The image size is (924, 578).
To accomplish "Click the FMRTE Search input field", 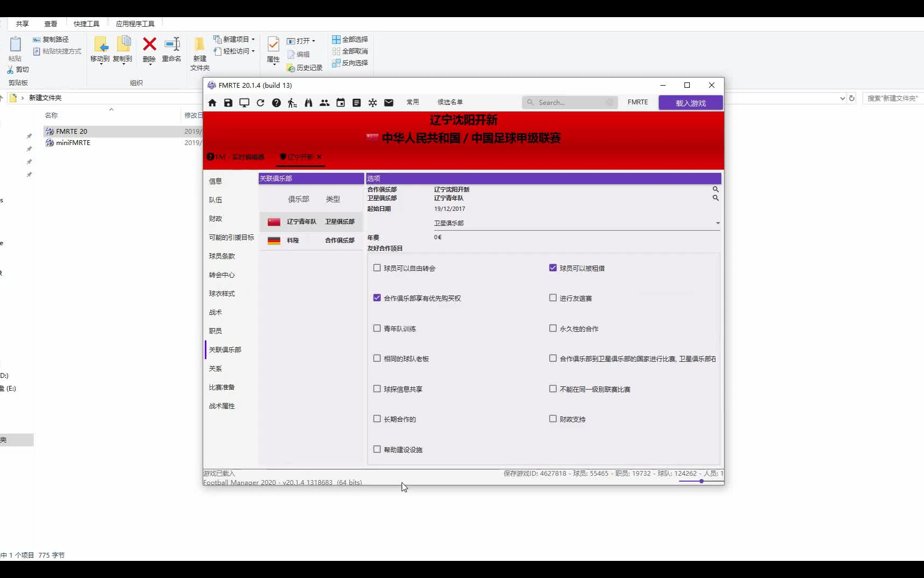I will click(x=570, y=102).
